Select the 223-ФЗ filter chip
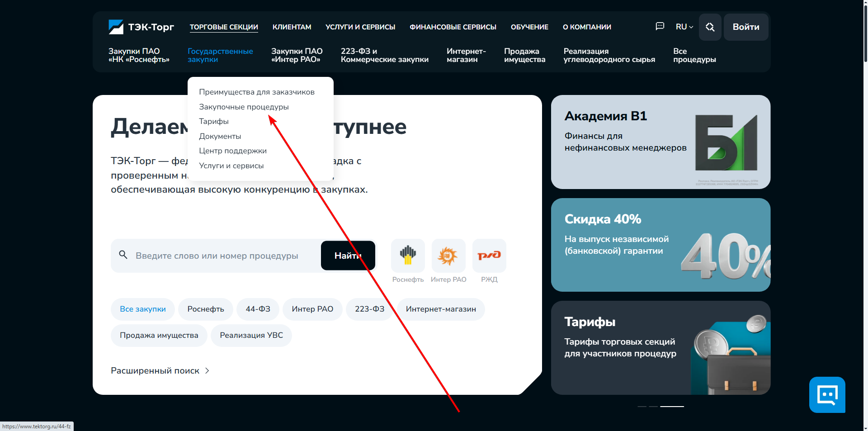 point(370,309)
